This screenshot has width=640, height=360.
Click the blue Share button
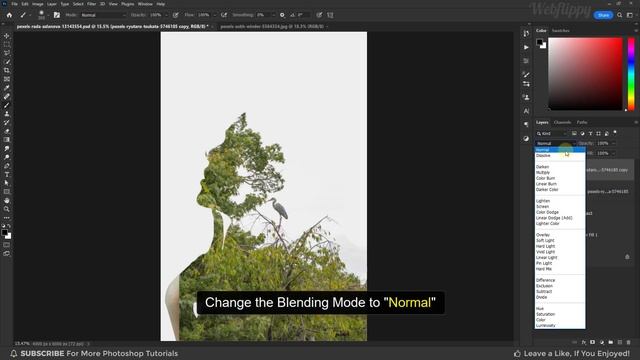tap(603, 15)
